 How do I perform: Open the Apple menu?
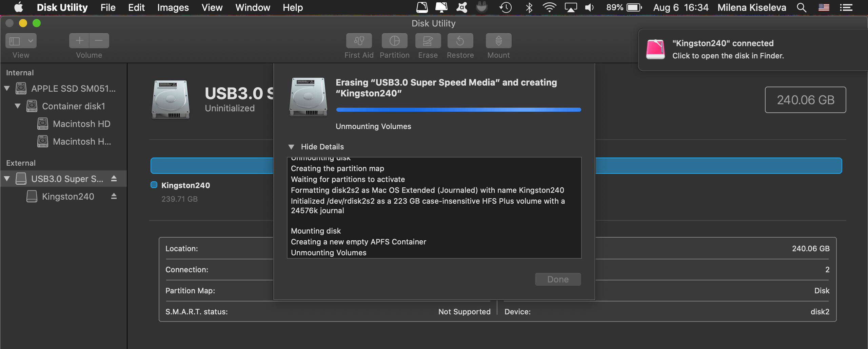click(18, 7)
